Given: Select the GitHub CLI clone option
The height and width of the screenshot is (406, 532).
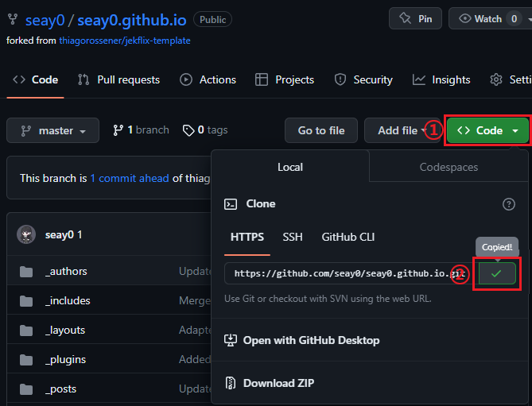Looking at the screenshot, I should coord(348,237).
